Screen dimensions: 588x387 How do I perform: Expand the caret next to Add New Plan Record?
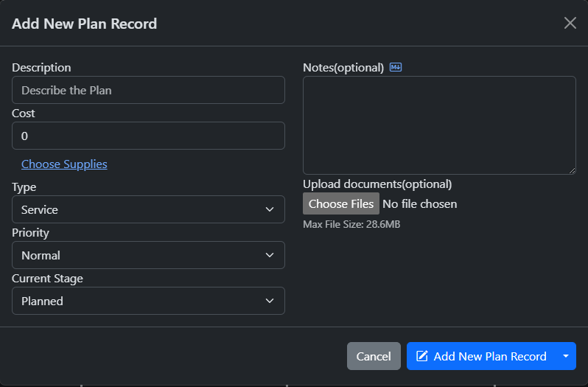click(x=566, y=356)
